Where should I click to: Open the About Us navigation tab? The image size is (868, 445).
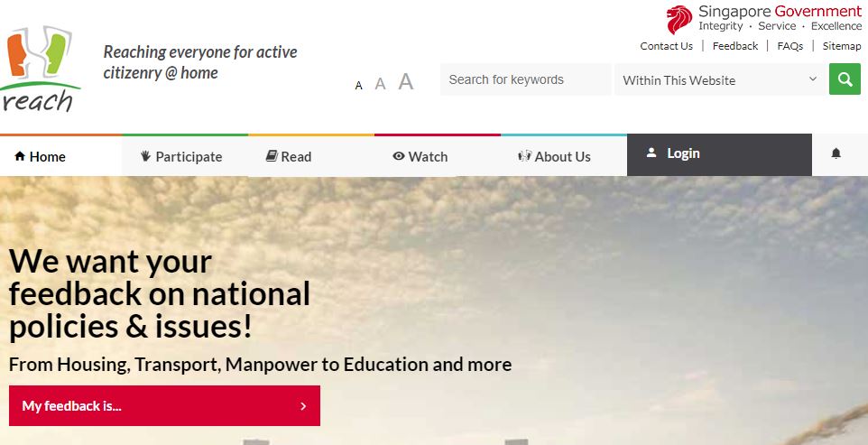(x=554, y=156)
